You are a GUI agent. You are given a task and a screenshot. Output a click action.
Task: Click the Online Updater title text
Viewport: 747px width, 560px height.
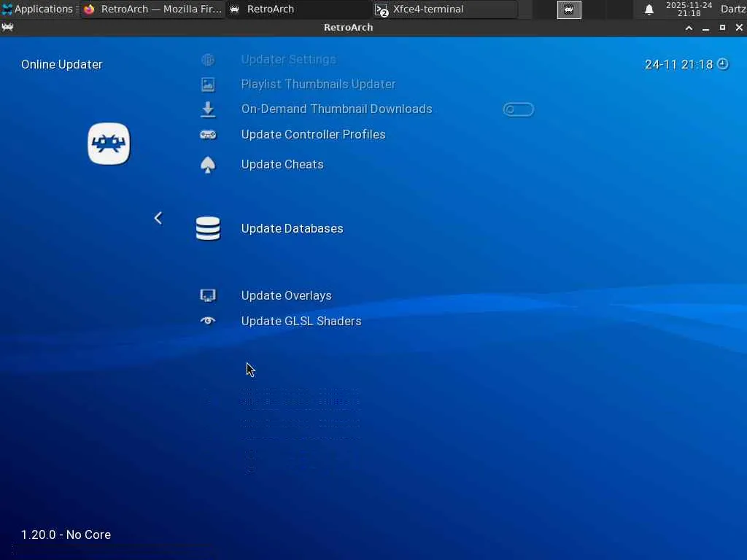pos(61,64)
